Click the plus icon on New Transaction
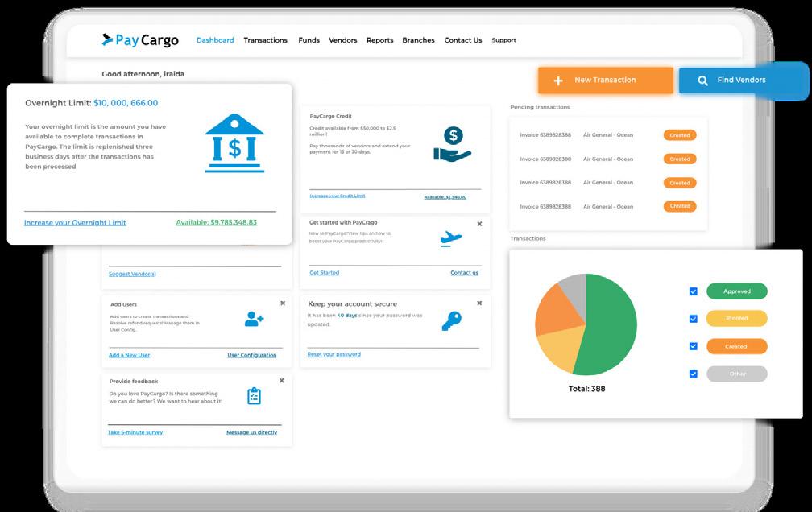812x512 pixels. click(x=558, y=81)
